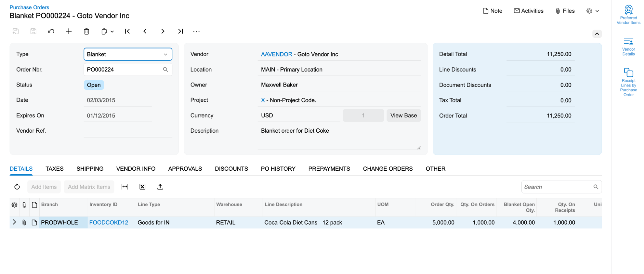Open the more actions ellipsis menu
The height and width of the screenshot is (274, 644).
point(197,32)
